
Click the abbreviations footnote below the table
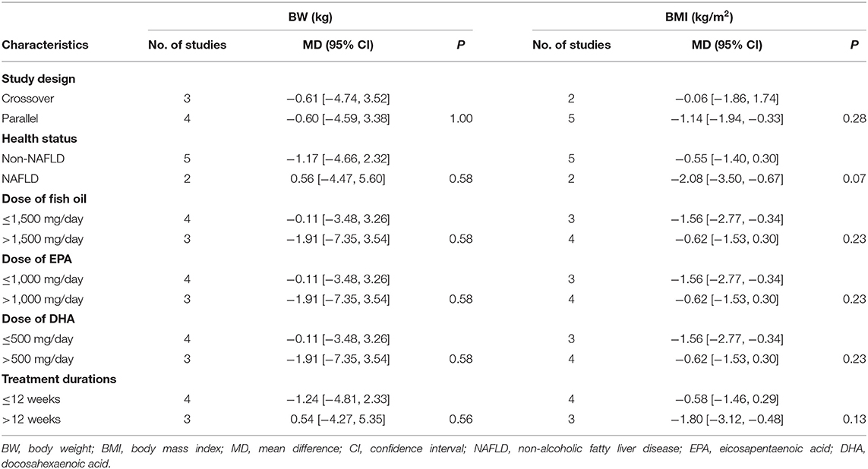[434, 451]
